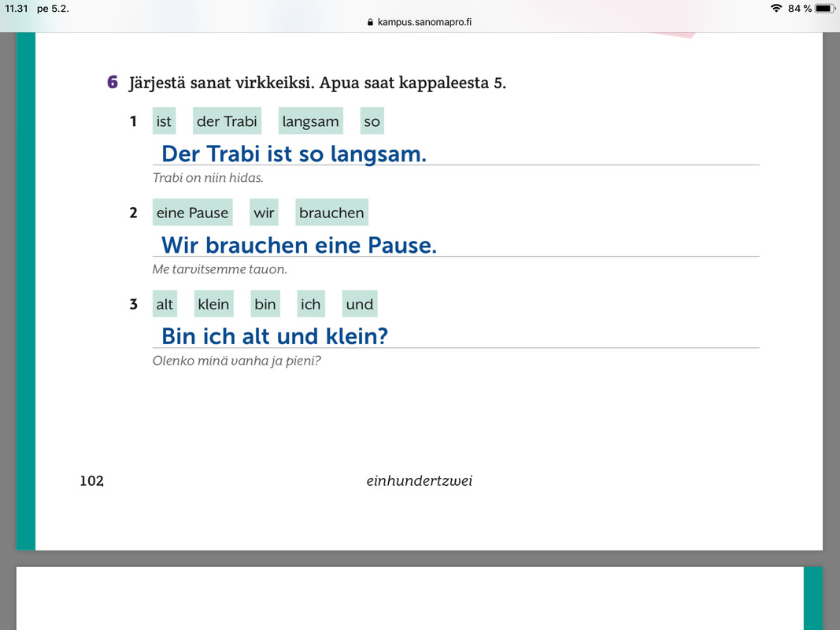Screen dimensions: 840x630
Task: Select the word tile 'der Trabi'
Action: [x=228, y=121]
